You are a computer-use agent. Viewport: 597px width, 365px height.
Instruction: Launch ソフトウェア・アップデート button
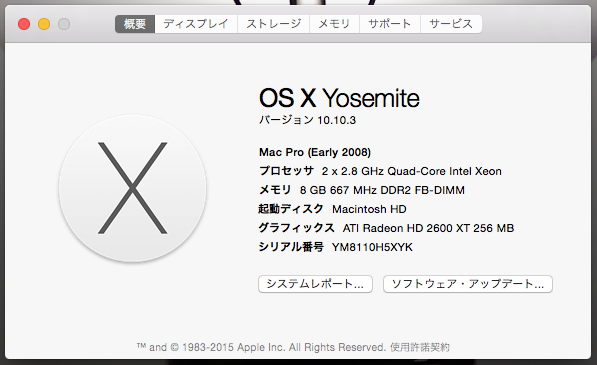point(468,284)
